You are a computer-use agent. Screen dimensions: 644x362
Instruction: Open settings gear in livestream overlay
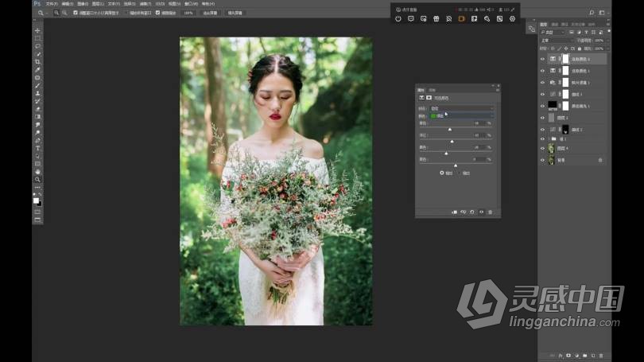tap(512, 19)
